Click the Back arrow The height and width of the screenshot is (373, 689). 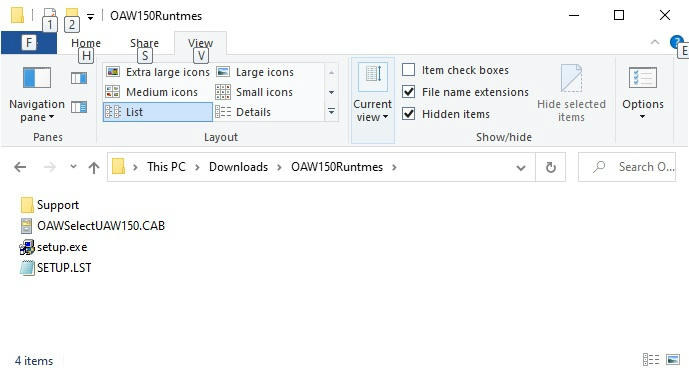pos(20,167)
